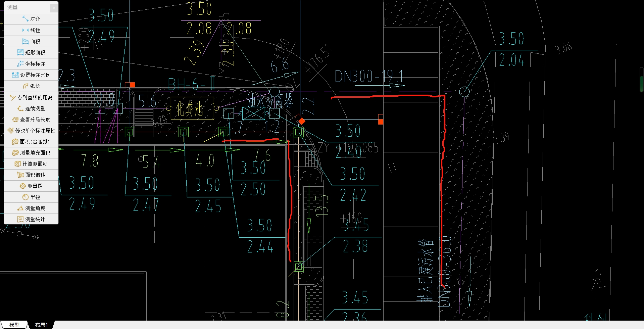The image size is (644, 329).
Task: Select the 对齐 aligned measurement tool
Action: click(x=31, y=19)
